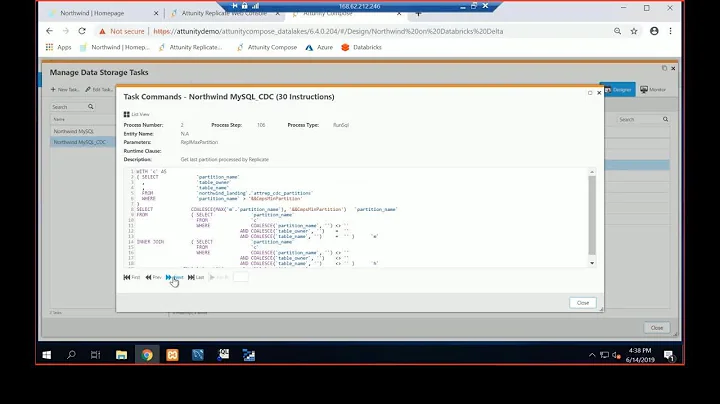Open Windows Start menu
This screenshot has height=404, width=720.
(x=46, y=355)
